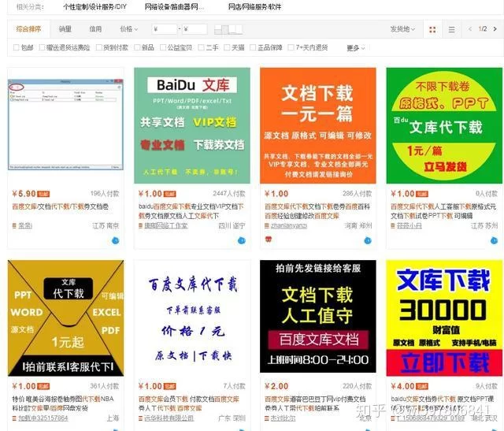Go to previous results page arrow

click(472, 29)
